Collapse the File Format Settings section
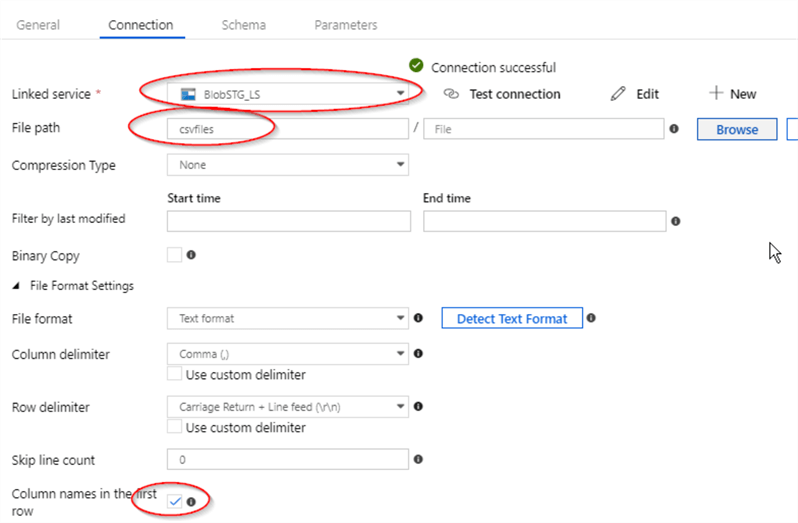Screen dimensions: 798x523 16,286
